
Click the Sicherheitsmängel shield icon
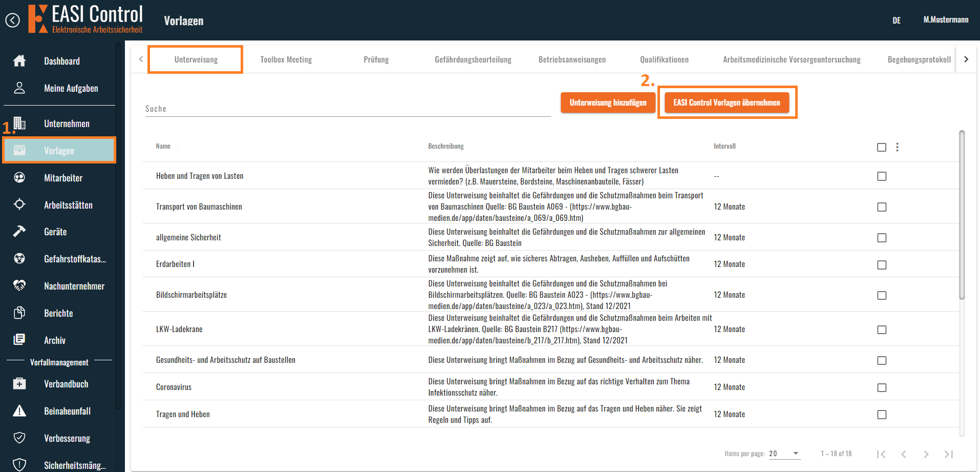click(19, 465)
